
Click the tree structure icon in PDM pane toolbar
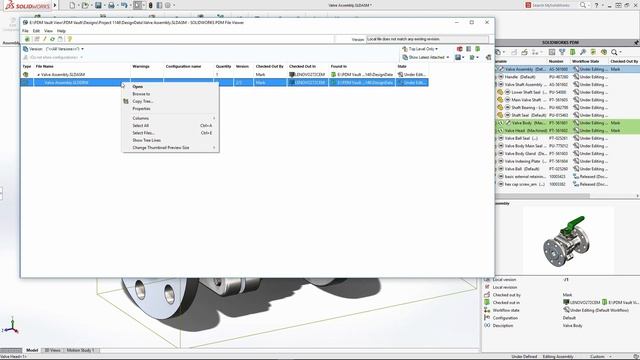point(535,52)
